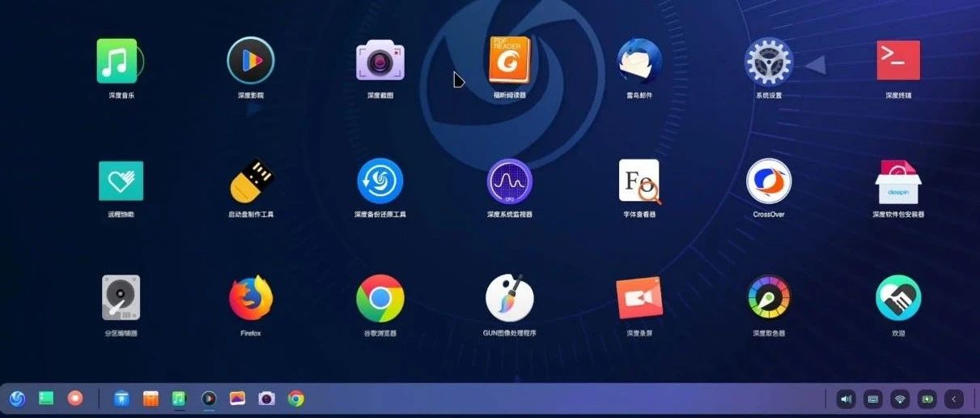This screenshot has height=418, width=980.
Task: Open Font Viewer (字体查看器)
Action: (639, 181)
